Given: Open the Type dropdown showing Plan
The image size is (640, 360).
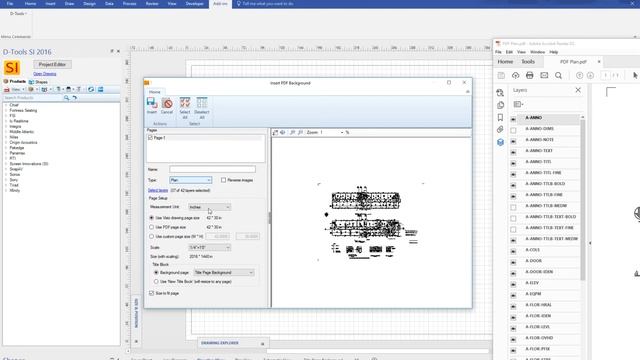Looking at the screenshot, I should [x=191, y=180].
